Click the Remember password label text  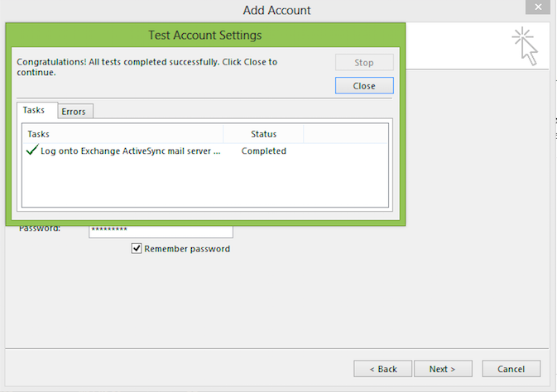click(187, 249)
